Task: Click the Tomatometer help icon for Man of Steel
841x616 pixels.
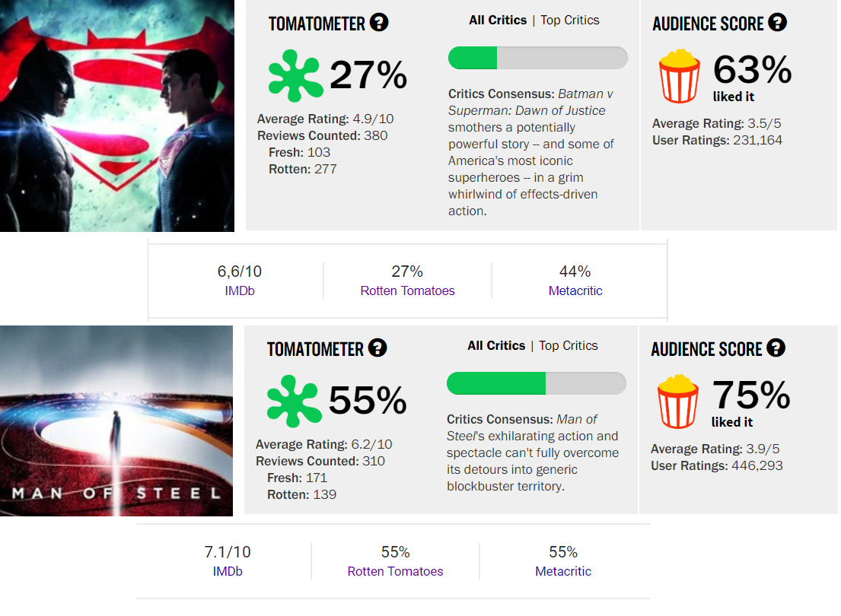Action: (x=377, y=348)
